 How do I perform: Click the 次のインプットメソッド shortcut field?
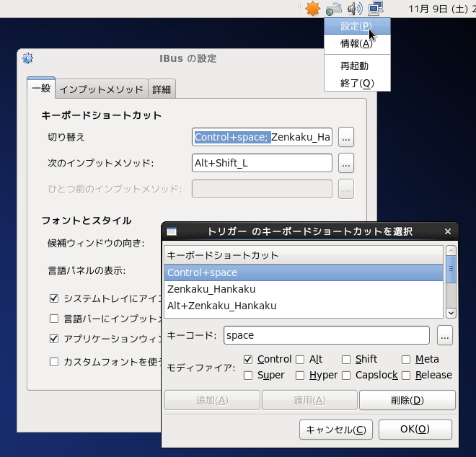click(262, 163)
